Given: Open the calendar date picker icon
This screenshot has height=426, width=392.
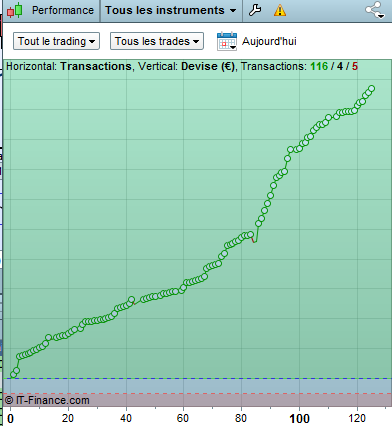Looking at the screenshot, I should pos(227,41).
